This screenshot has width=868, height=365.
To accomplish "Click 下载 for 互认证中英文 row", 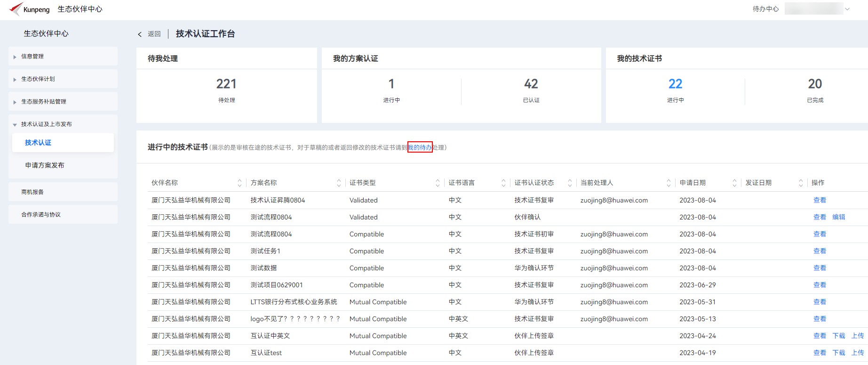I will (839, 336).
